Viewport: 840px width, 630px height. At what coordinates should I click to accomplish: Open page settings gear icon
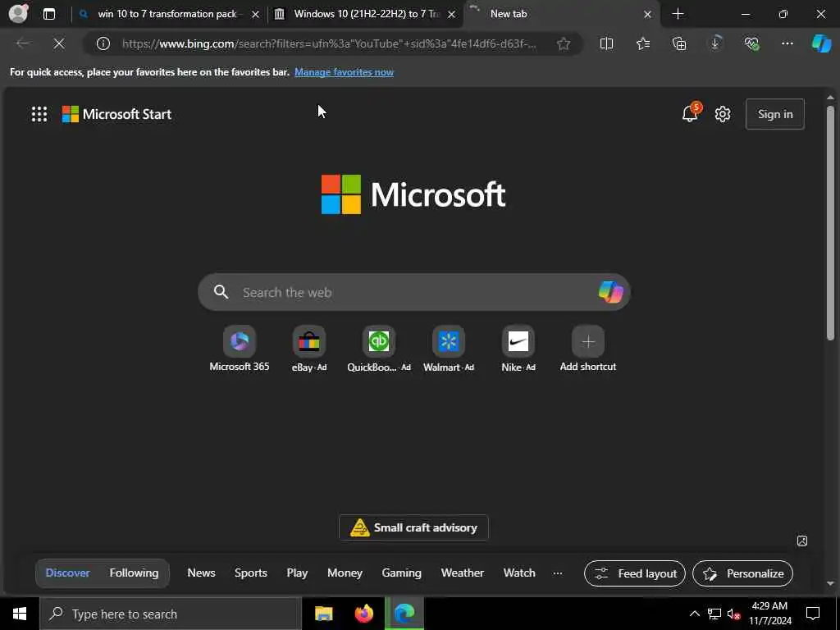[723, 114]
